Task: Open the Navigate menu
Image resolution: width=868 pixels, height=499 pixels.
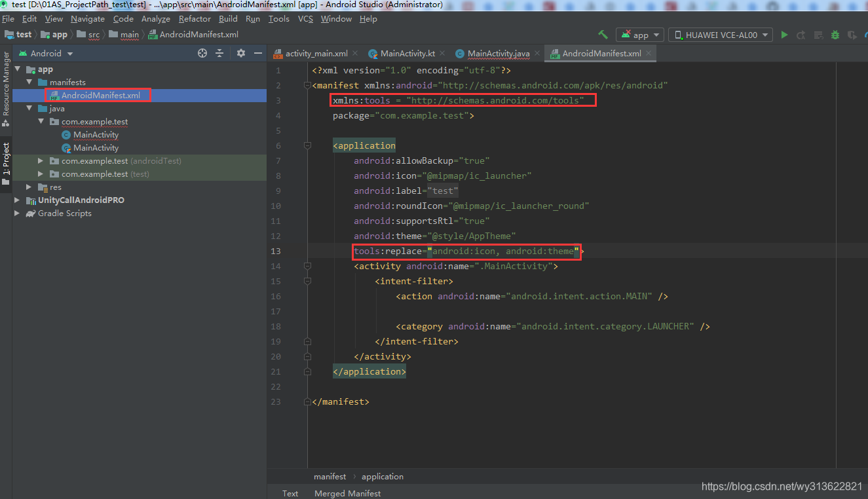Action: click(88, 19)
